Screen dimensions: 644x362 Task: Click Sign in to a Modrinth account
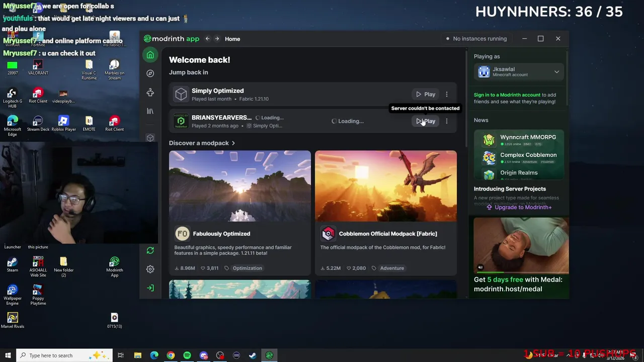coord(507,95)
